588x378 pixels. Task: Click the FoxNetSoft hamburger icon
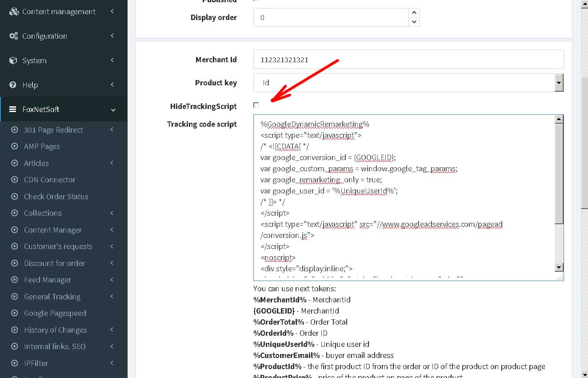pyautogui.click(x=13, y=109)
